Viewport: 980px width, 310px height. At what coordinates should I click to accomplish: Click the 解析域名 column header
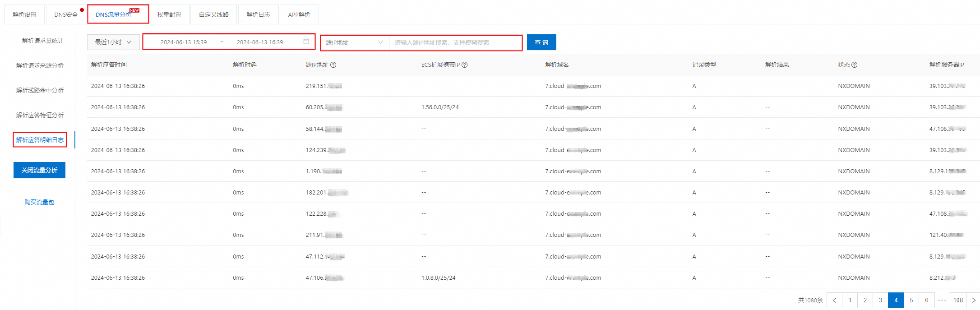point(557,65)
